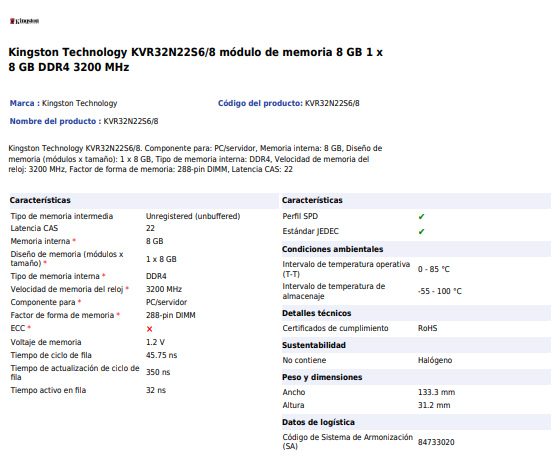Click the 84733020 harmonization code value
This screenshot has width=560, height=476.
436,442
